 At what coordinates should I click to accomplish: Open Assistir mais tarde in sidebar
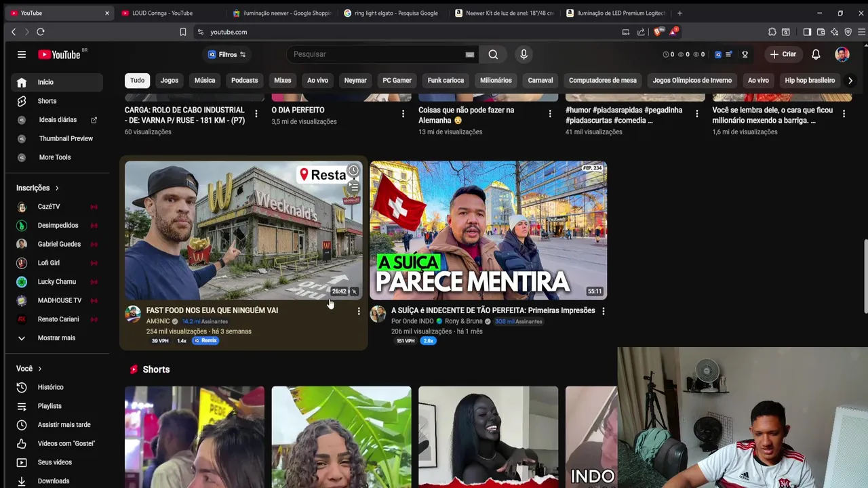coord(57,424)
